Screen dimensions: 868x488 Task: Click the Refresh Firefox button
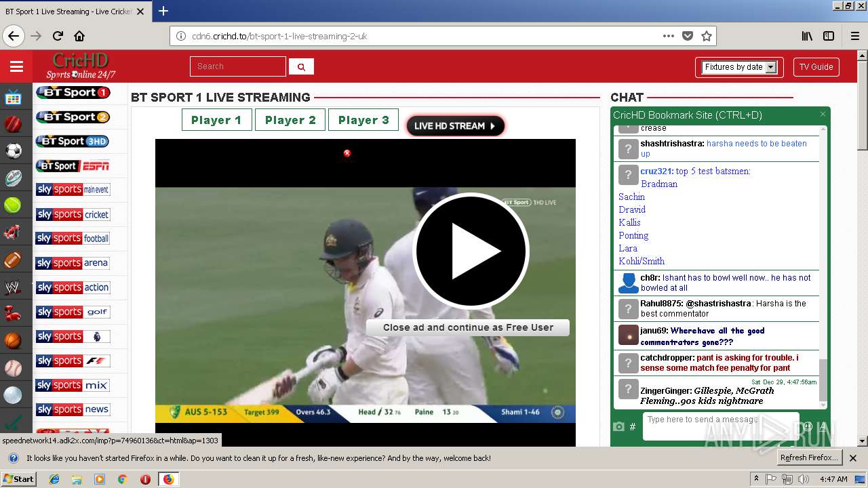[809, 457]
